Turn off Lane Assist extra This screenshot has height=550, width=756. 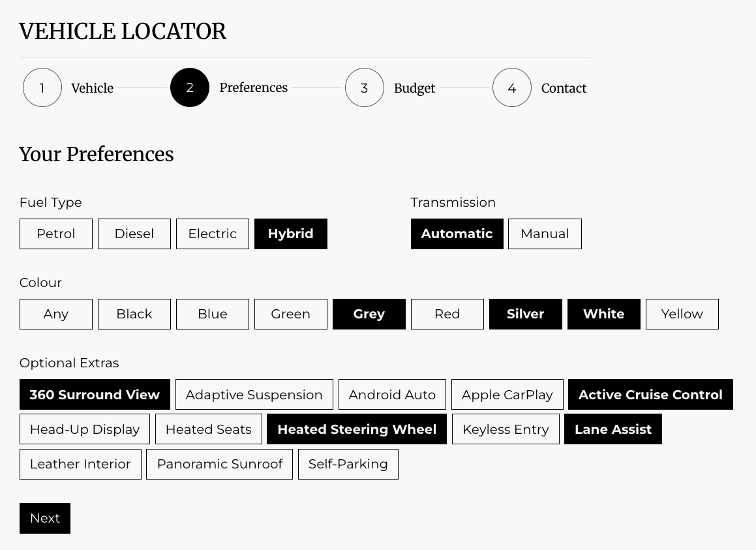[612, 429]
